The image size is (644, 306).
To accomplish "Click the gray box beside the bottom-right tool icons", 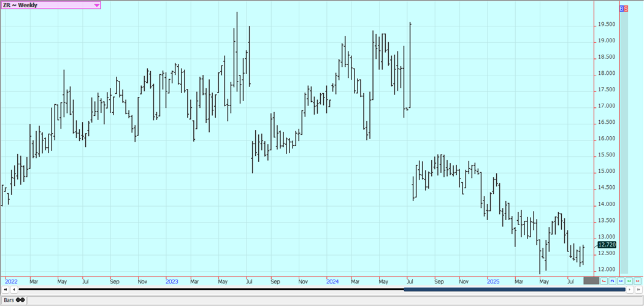I will tap(591, 280).
